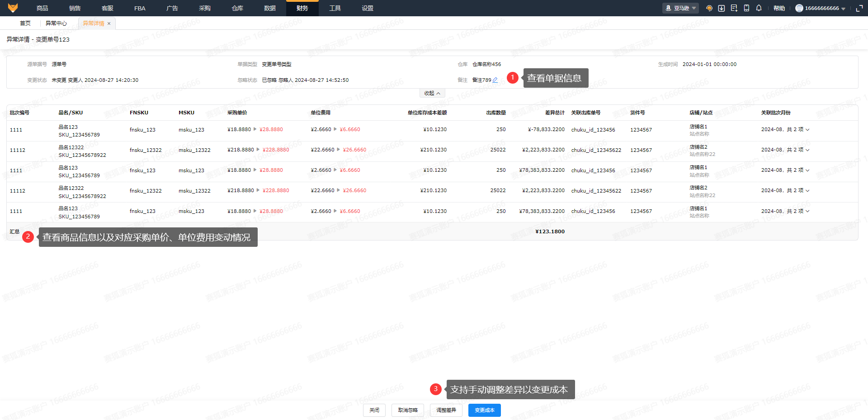
Task: Open the mobile phone icon
Action: tap(746, 8)
